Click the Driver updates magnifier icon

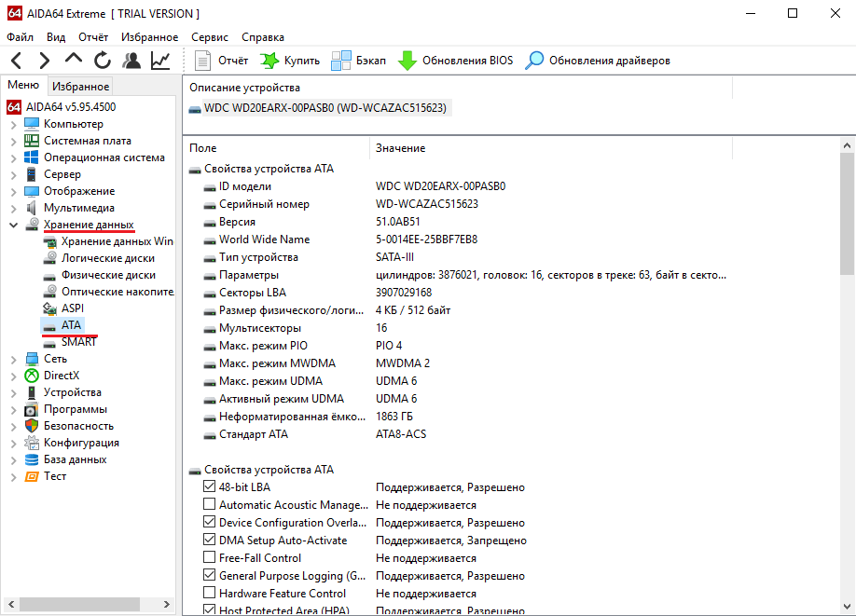534,61
